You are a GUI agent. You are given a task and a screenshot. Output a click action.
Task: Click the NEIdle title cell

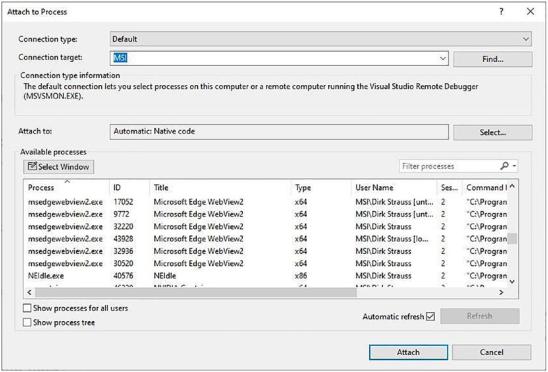(x=165, y=276)
